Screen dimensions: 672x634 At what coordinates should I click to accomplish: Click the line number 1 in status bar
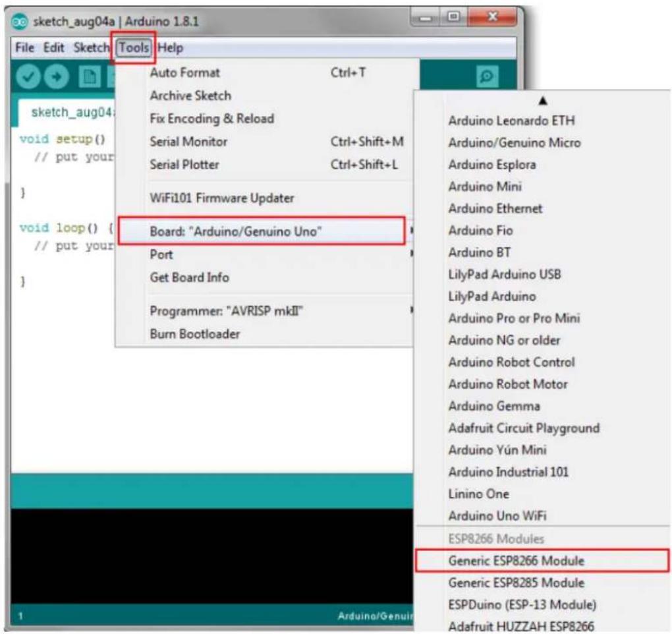(x=20, y=616)
